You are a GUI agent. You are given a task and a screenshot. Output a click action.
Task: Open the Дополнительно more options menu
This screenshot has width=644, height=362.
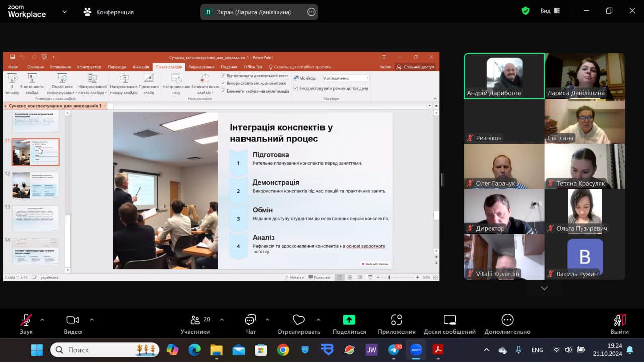click(x=507, y=320)
